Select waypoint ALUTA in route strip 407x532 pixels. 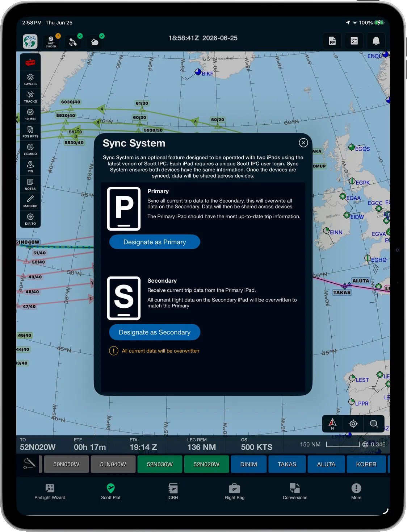pyautogui.click(x=326, y=464)
